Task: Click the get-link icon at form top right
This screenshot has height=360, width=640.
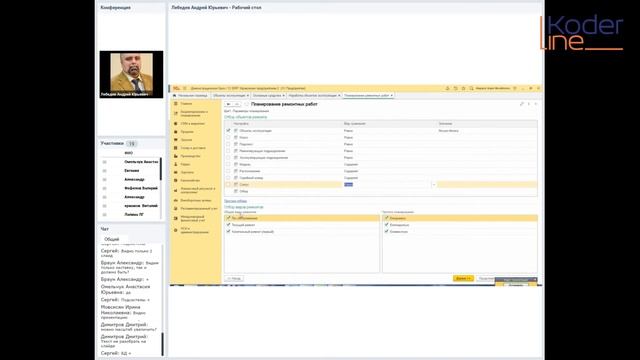Action: point(522,104)
